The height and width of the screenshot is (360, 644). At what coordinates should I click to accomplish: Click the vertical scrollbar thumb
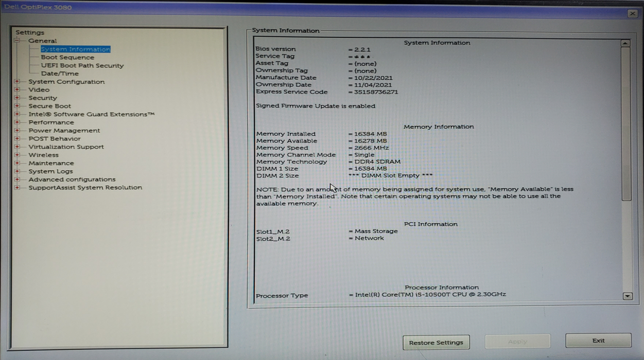(x=626, y=124)
